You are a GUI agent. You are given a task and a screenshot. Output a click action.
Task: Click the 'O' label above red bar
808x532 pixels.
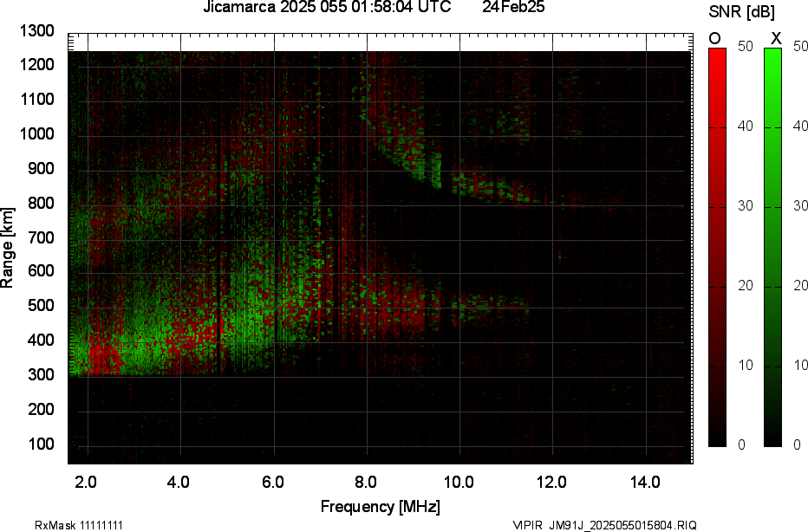point(714,39)
